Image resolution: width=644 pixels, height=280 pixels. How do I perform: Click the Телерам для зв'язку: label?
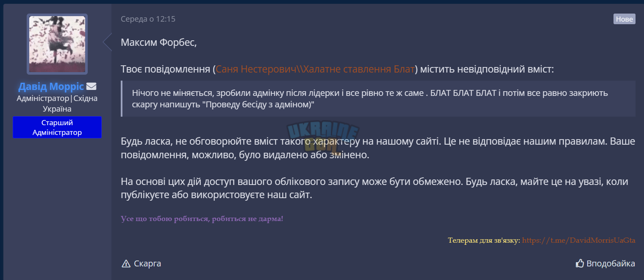[484, 240]
